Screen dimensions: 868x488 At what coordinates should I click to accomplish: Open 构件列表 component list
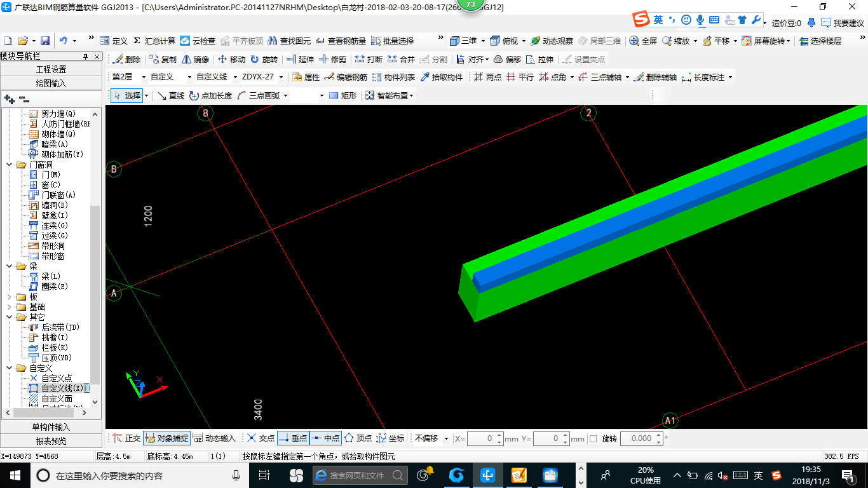393,77
